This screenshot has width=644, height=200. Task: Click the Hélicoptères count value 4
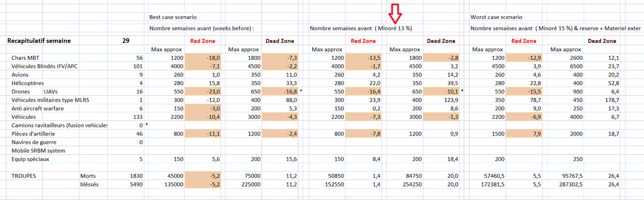coord(141,83)
